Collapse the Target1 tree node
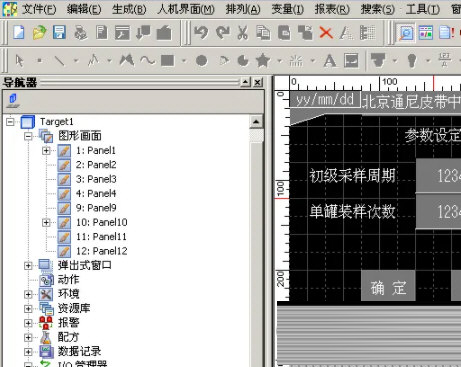461x367 pixels. click(10, 122)
